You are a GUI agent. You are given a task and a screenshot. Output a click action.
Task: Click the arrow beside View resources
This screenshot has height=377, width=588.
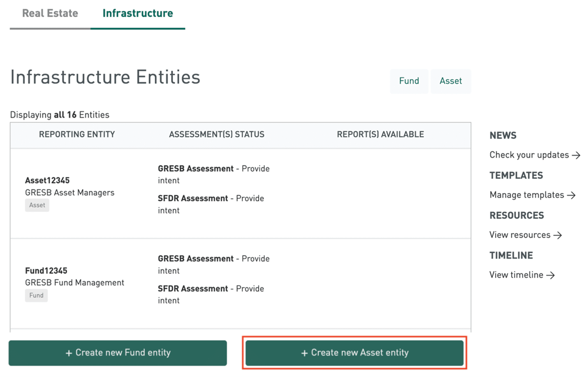[558, 235]
